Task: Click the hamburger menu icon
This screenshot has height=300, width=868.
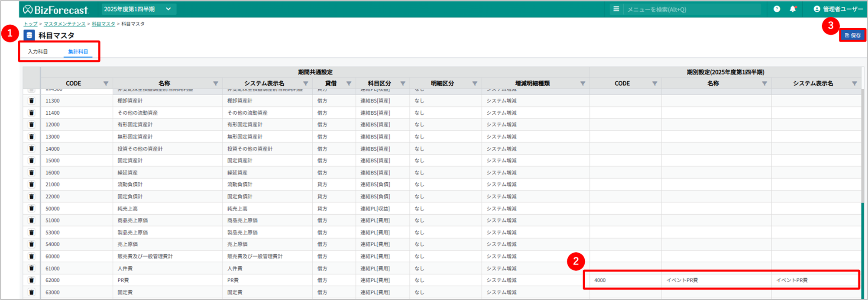Action: coord(616,9)
